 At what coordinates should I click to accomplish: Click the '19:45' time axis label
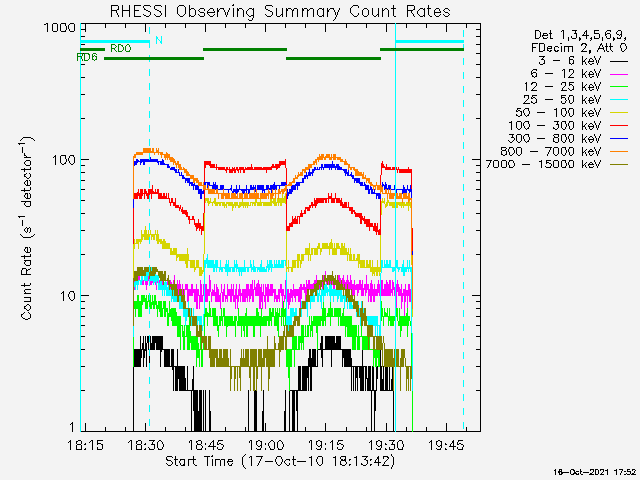(446, 445)
